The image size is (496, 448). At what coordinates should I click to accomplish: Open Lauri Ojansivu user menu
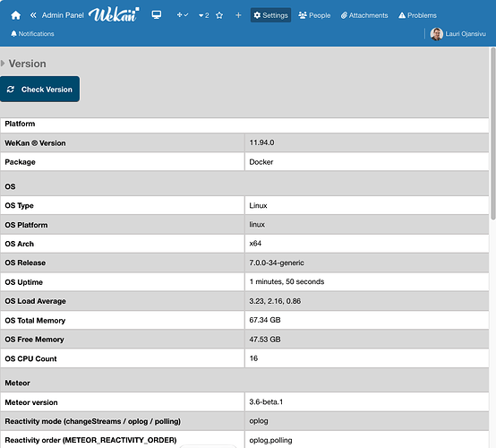pos(458,34)
